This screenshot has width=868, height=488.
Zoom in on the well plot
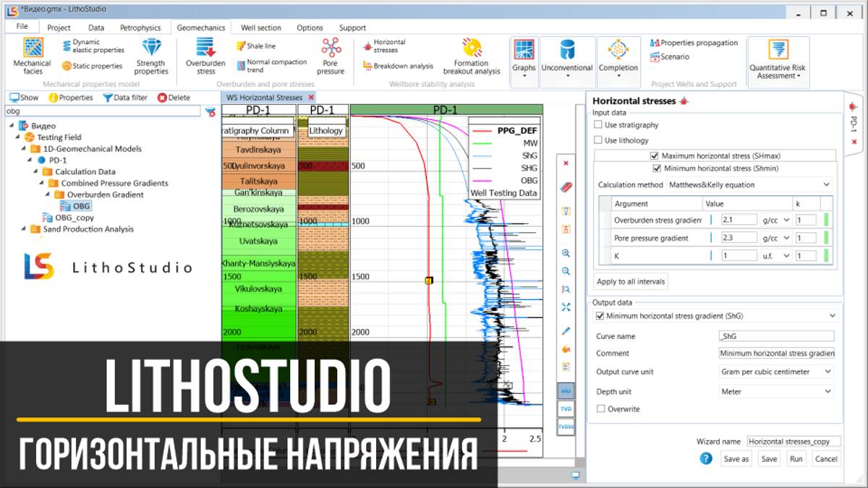click(566, 253)
